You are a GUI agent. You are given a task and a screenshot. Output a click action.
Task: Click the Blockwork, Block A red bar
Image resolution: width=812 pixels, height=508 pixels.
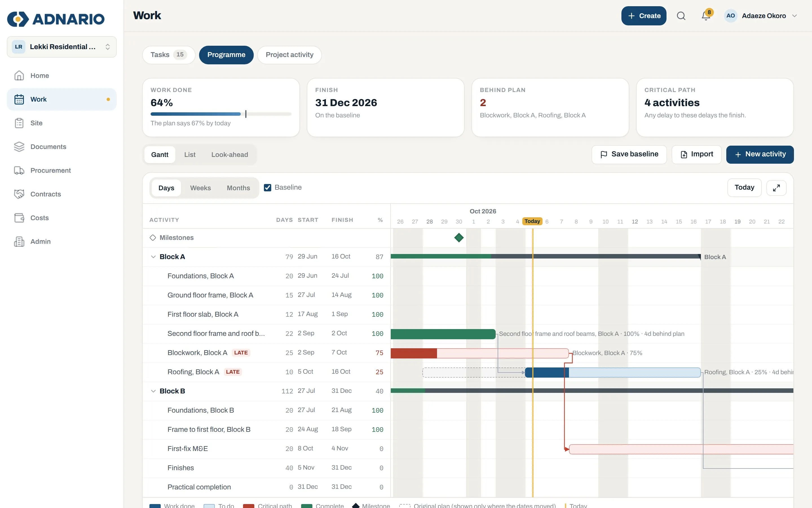pos(480,353)
